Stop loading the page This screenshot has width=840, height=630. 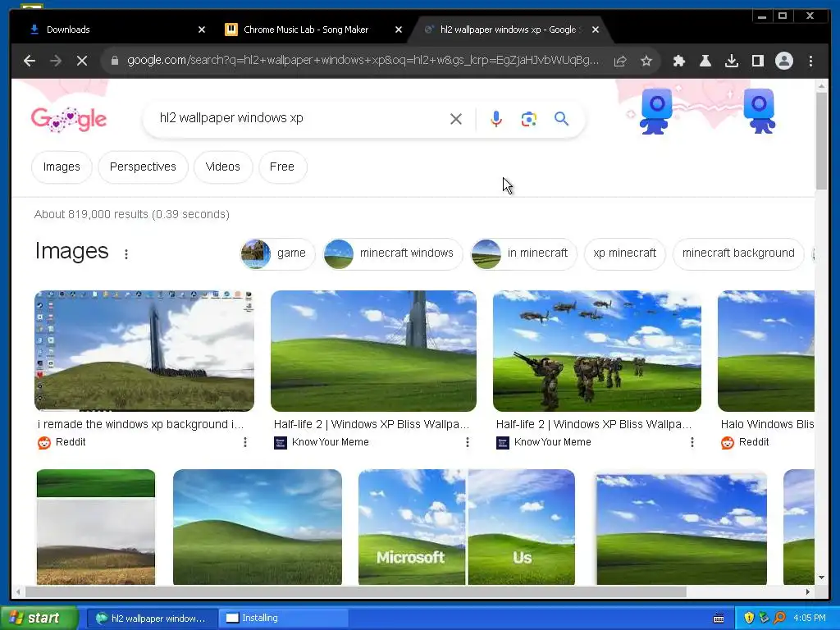pos(82,61)
